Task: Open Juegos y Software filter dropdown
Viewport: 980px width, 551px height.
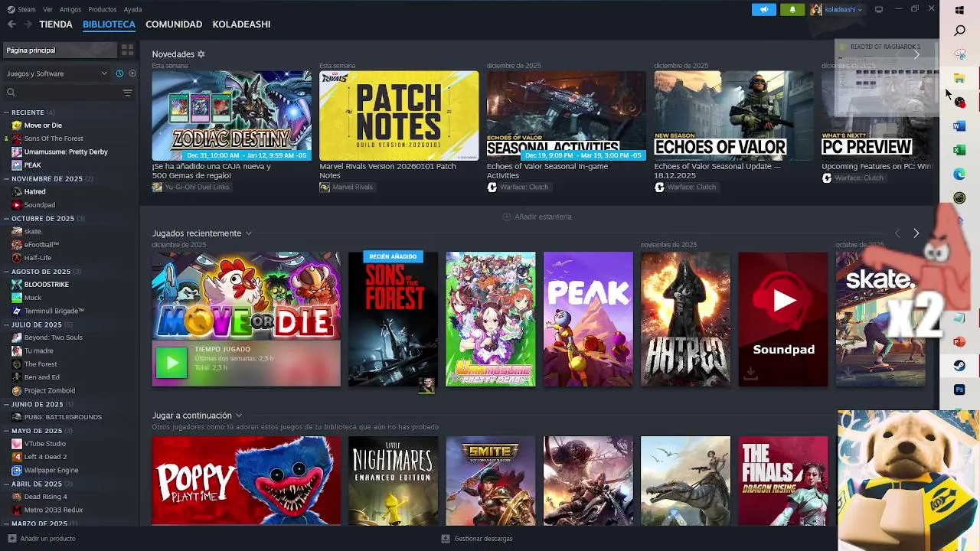Action: pyautogui.click(x=57, y=73)
